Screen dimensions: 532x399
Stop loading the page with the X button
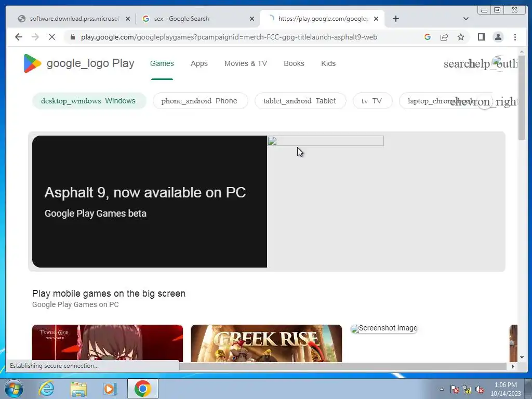(52, 37)
